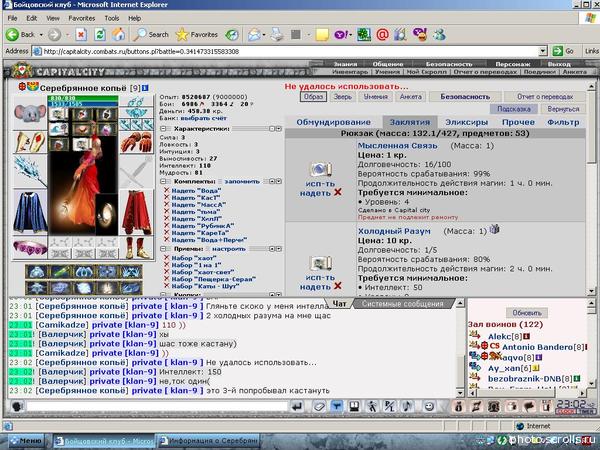Remove the Надеть "Вода" set
The image size is (600, 450).
click(x=166, y=188)
